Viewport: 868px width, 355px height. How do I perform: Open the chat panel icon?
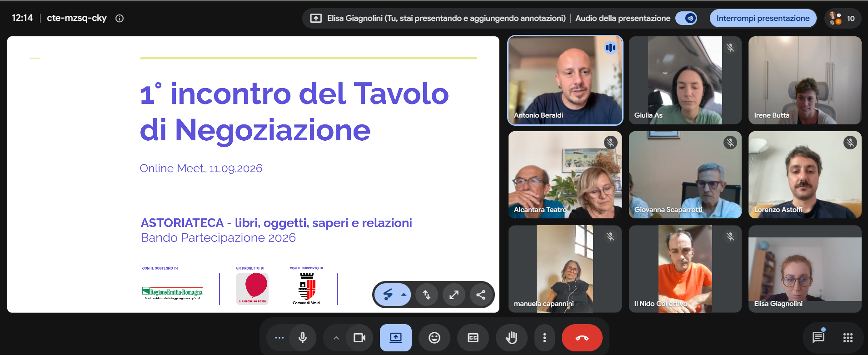pyautogui.click(x=818, y=338)
